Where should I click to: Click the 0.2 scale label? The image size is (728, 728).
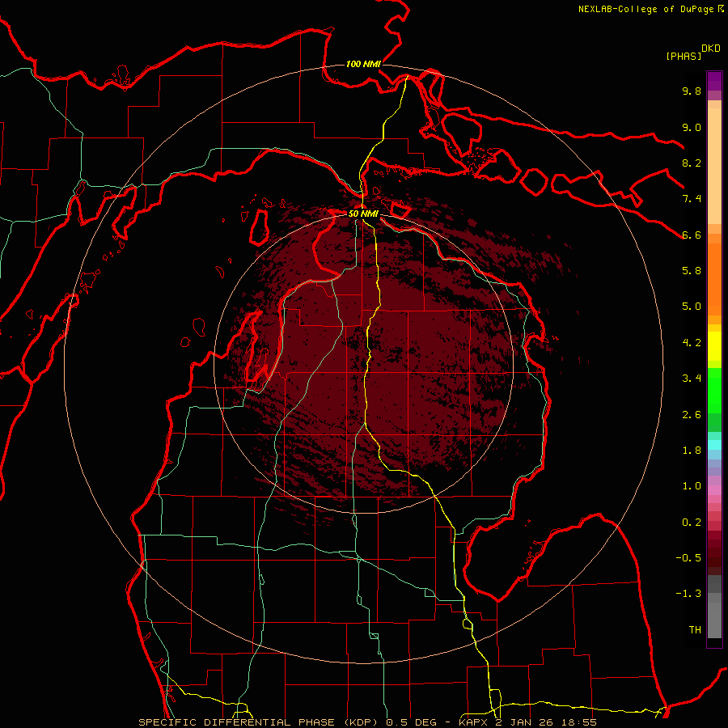(x=692, y=523)
